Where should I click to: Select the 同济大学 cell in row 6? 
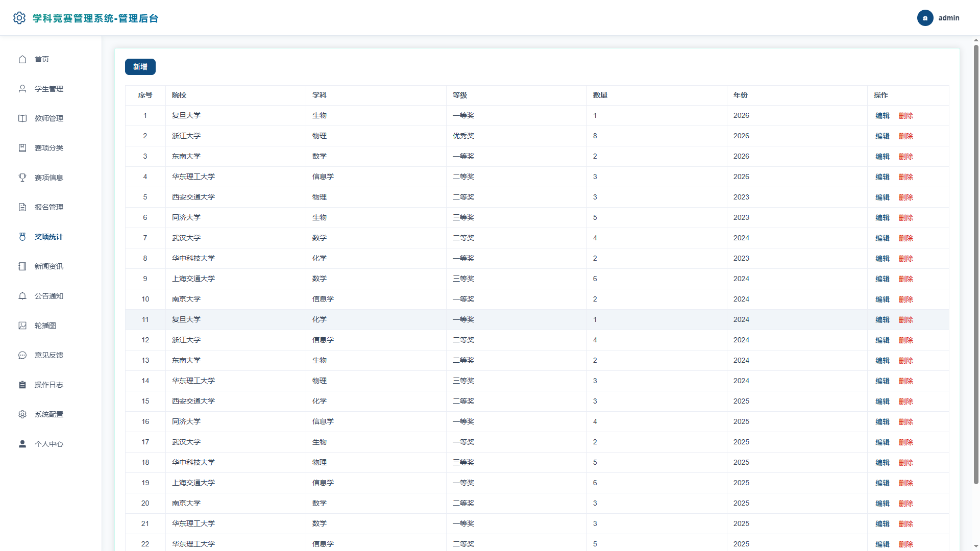[236, 218]
